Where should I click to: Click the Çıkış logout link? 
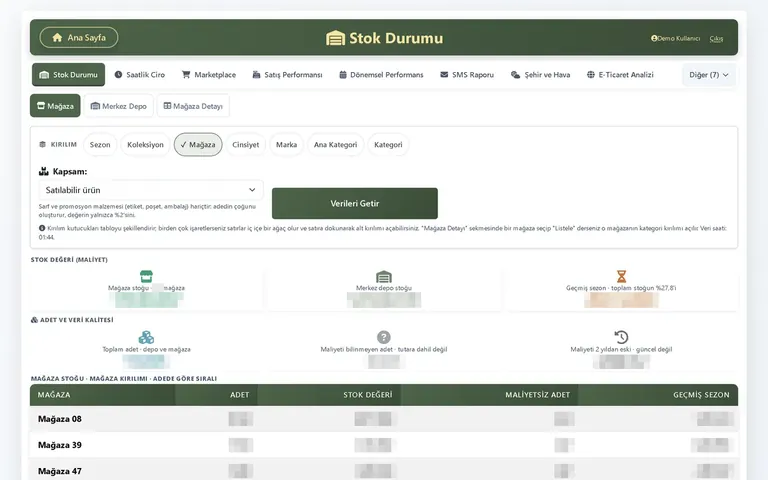point(716,39)
